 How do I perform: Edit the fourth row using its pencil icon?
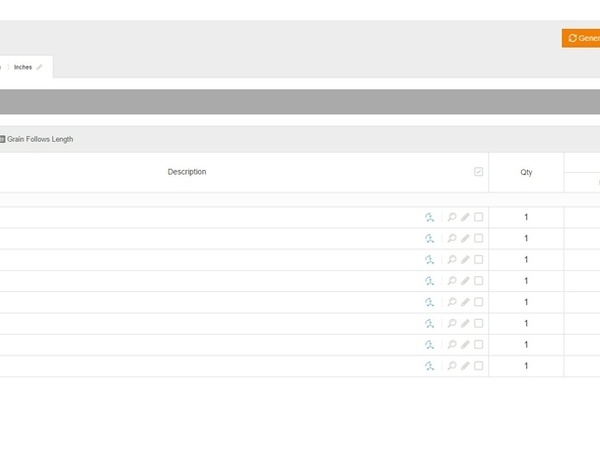pyautogui.click(x=465, y=281)
